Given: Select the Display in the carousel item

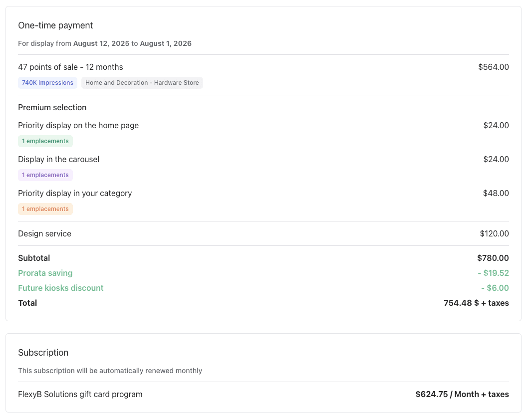Looking at the screenshot, I should pyautogui.click(x=58, y=159).
